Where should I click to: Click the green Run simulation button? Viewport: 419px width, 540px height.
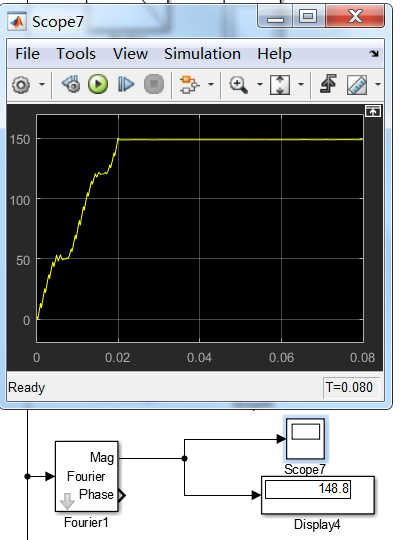[98, 84]
